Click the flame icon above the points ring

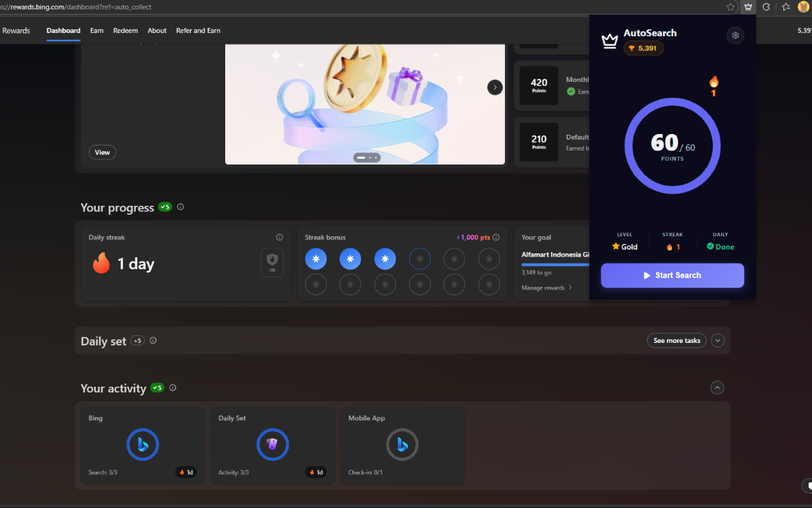click(x=714, y=82)
